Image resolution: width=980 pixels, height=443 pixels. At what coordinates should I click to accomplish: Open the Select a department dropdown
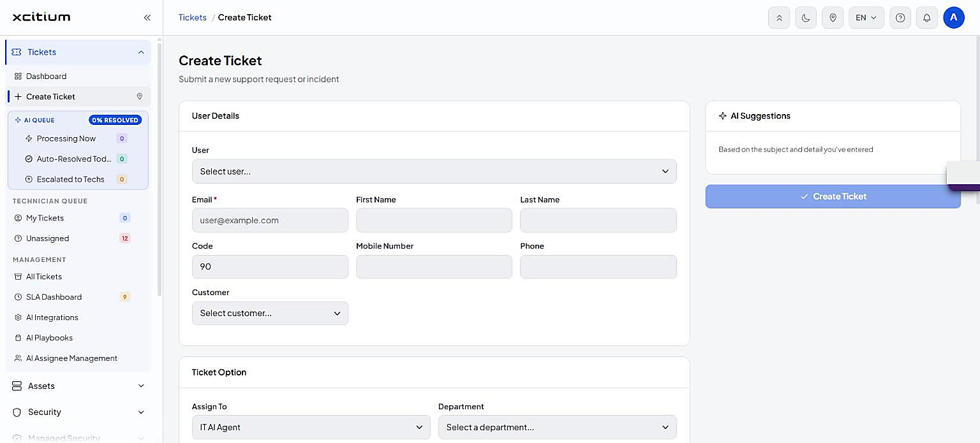click(558, 427)
